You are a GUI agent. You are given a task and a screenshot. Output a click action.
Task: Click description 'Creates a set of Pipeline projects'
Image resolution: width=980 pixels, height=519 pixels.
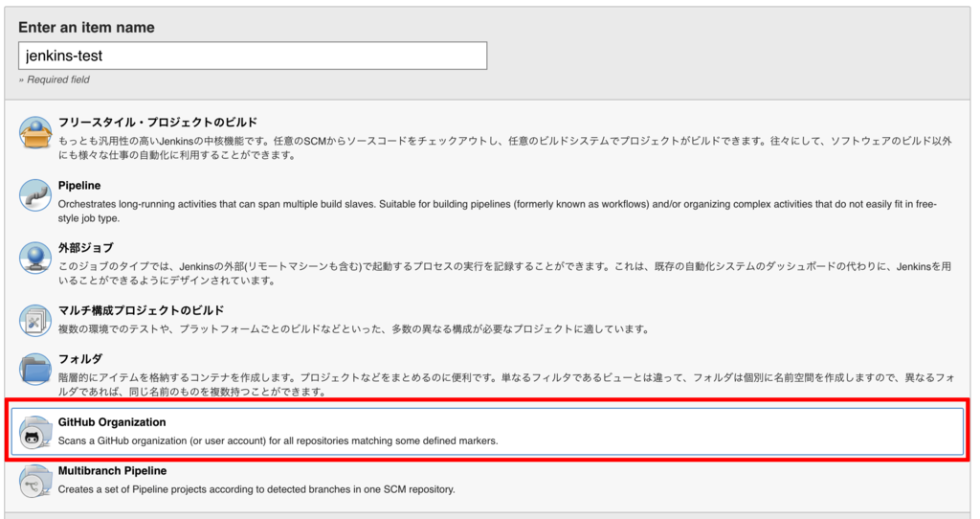tap(256, 489)
